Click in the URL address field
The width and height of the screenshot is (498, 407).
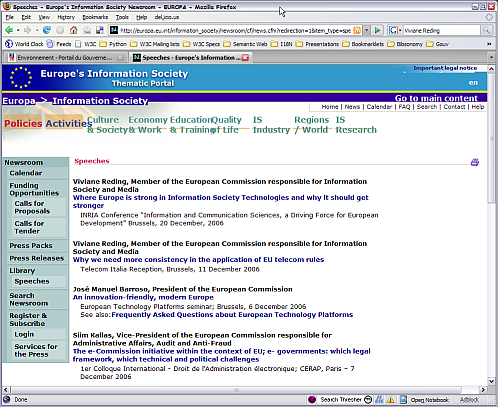(235, 30)
